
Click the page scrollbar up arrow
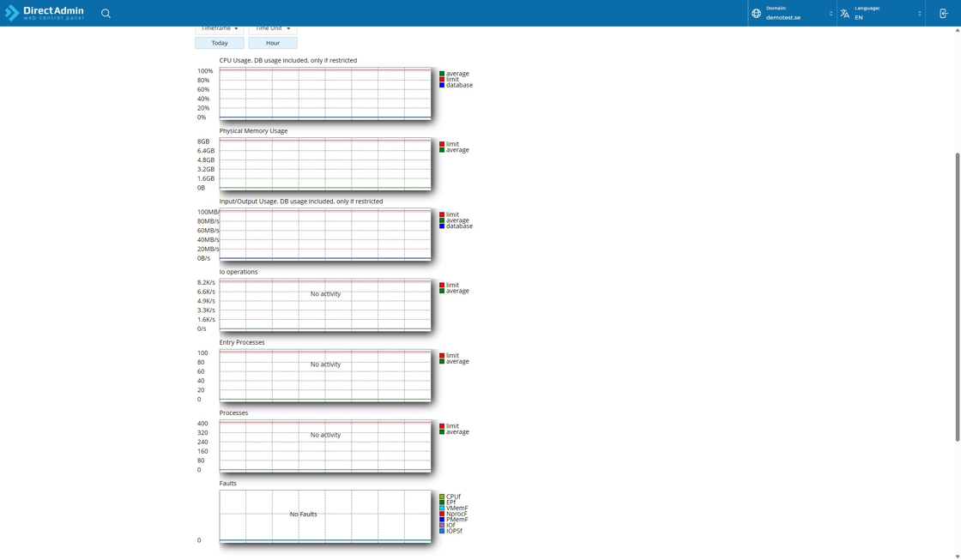point(957,30)
